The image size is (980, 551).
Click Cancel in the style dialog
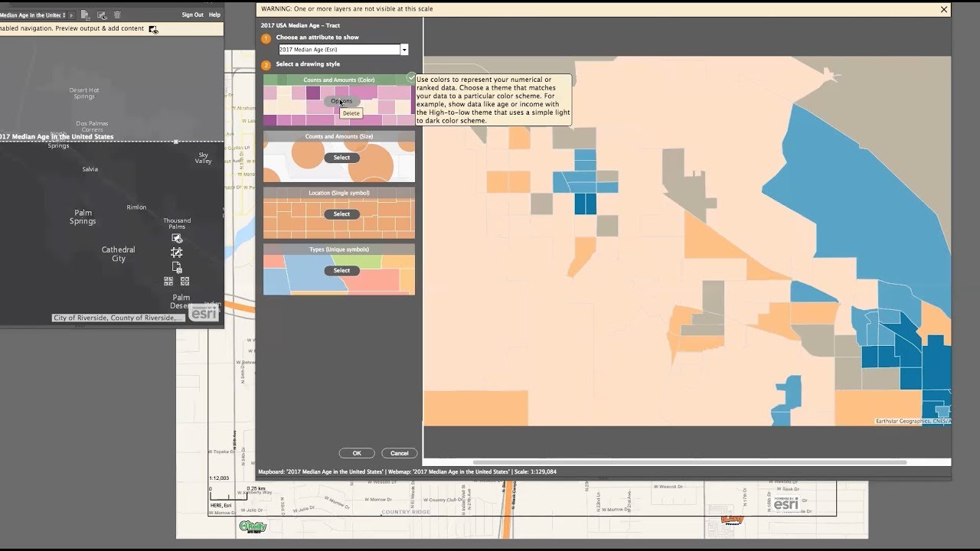[400, 453]
